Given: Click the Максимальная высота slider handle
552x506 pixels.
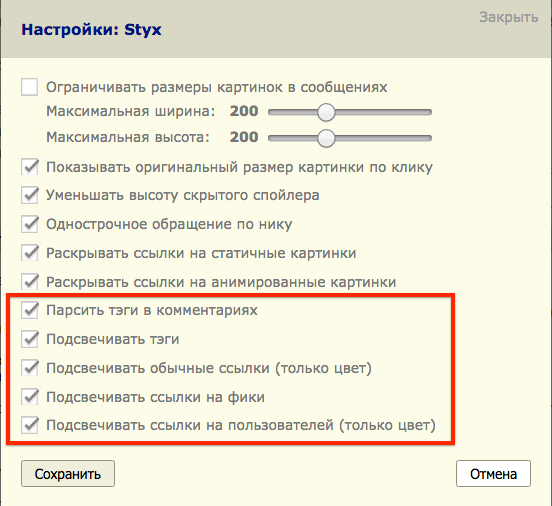Looking at the screenshot, I should tap(326, 138).
